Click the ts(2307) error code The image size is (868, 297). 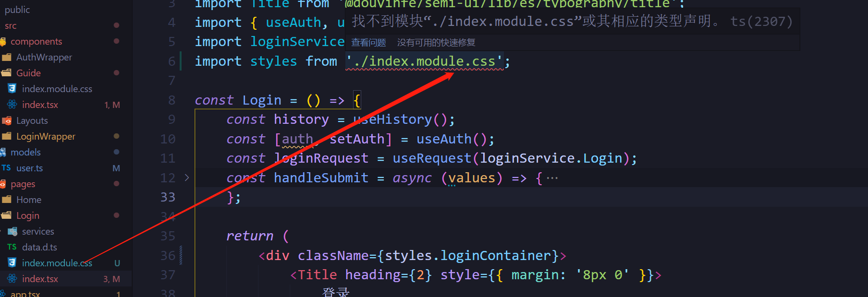761,22
